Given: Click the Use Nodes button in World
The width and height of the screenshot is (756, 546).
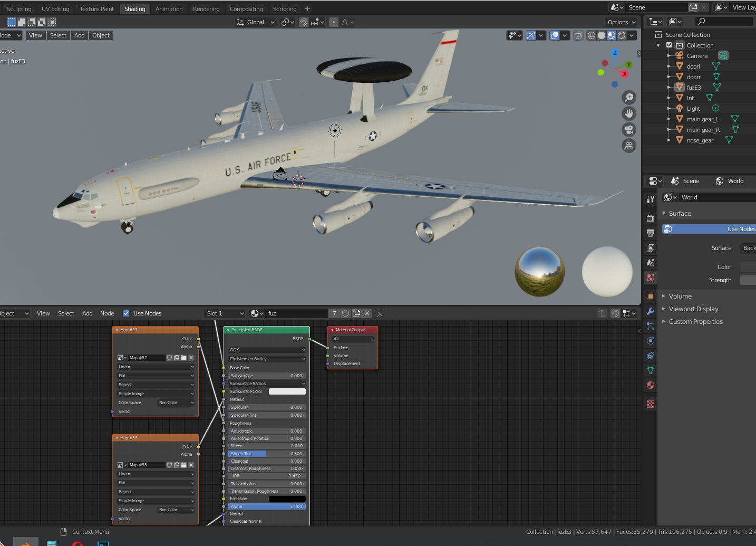Looking at the screenshot, I should [709, 229].
